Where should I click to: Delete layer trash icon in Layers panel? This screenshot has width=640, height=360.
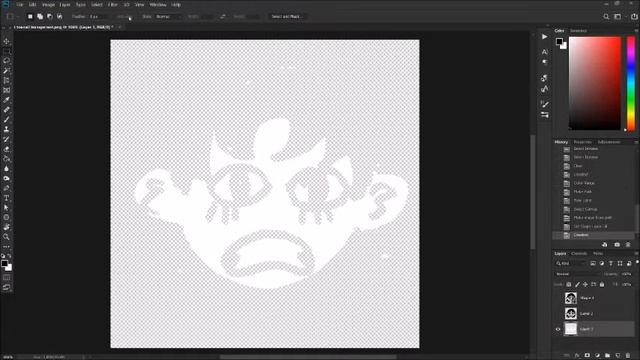[628, 356]
